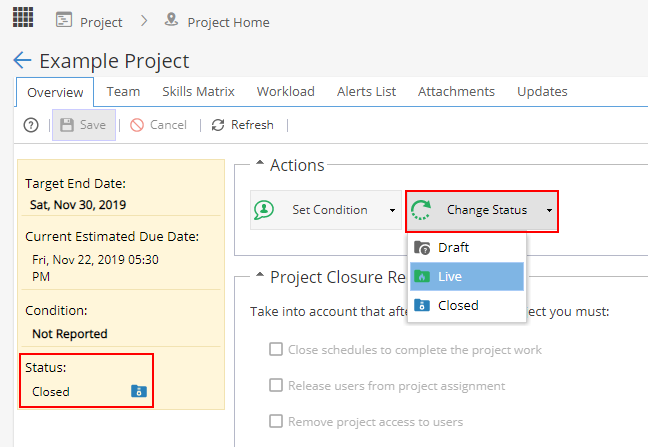Image resolution: width=648 pixels, height=447 pixels.
Task: Click the Change Status green cycle icon
Action: (x=421, y=210)
